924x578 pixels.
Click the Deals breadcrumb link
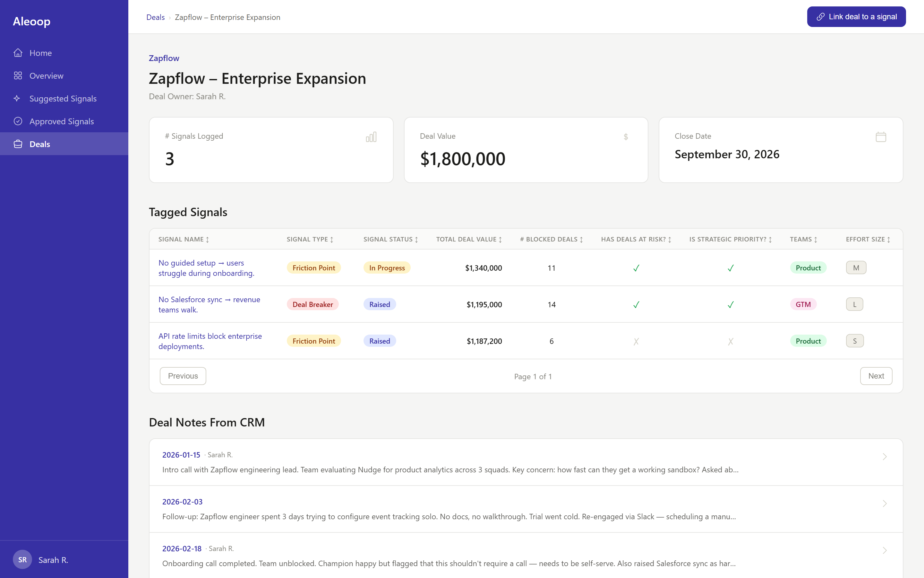tap(155, 17)
